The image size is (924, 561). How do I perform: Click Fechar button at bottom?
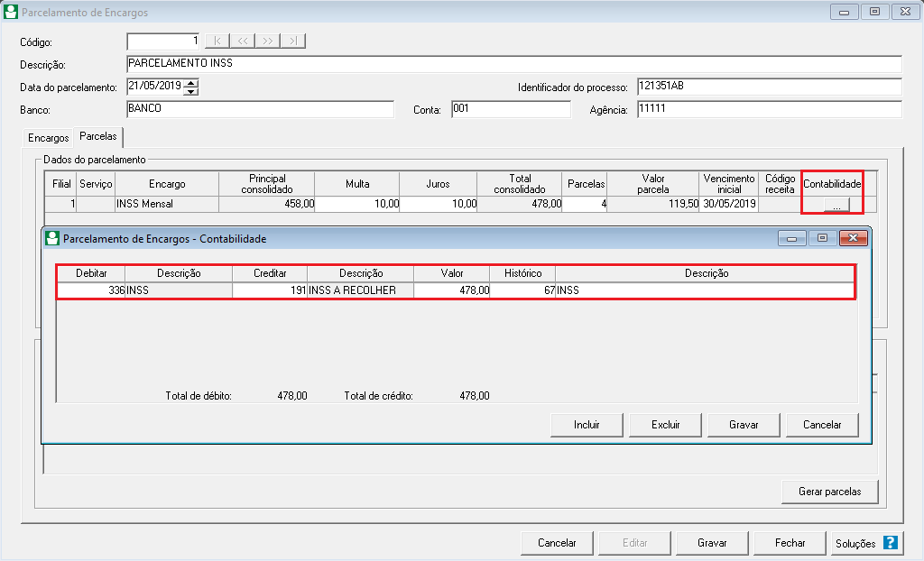pyautogui.click(x=790, y=543)
